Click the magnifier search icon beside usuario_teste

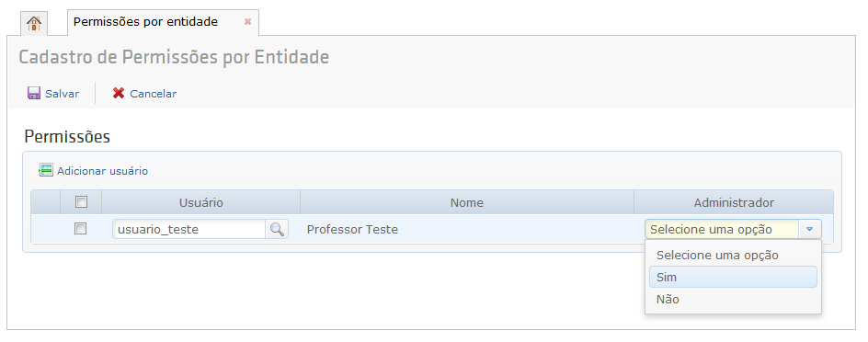tap(277, 229)
